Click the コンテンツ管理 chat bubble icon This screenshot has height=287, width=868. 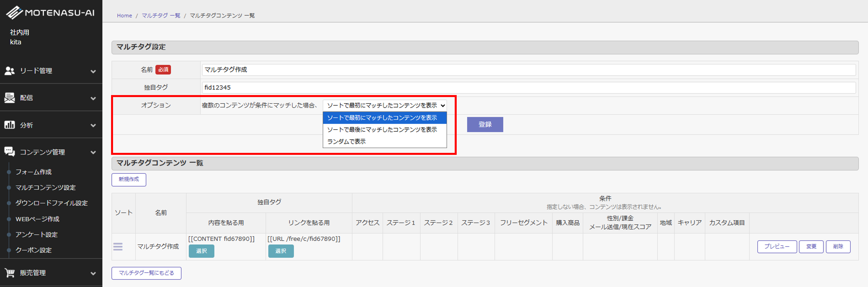tap(9, 152)
